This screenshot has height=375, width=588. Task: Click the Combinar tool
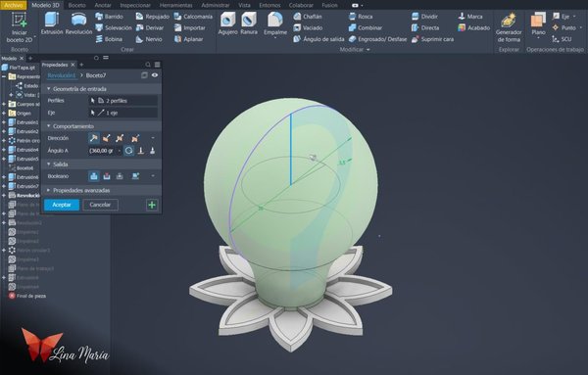(366, 27)
